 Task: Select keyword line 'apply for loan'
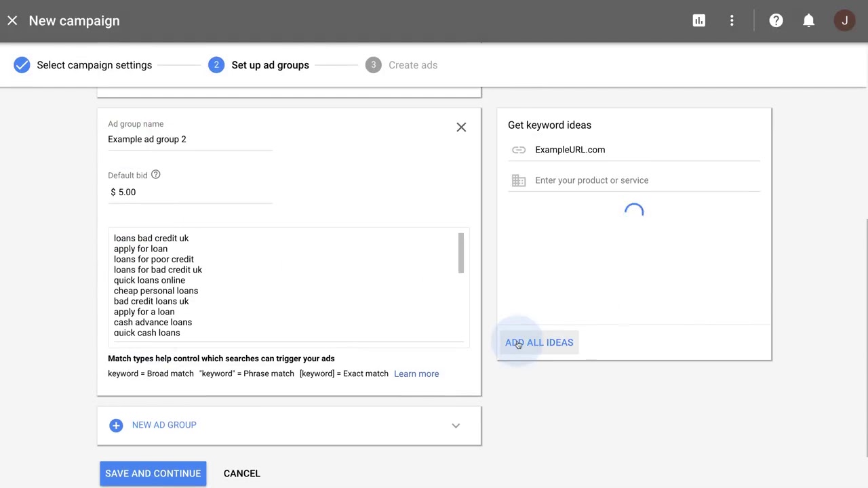point(140,249)
